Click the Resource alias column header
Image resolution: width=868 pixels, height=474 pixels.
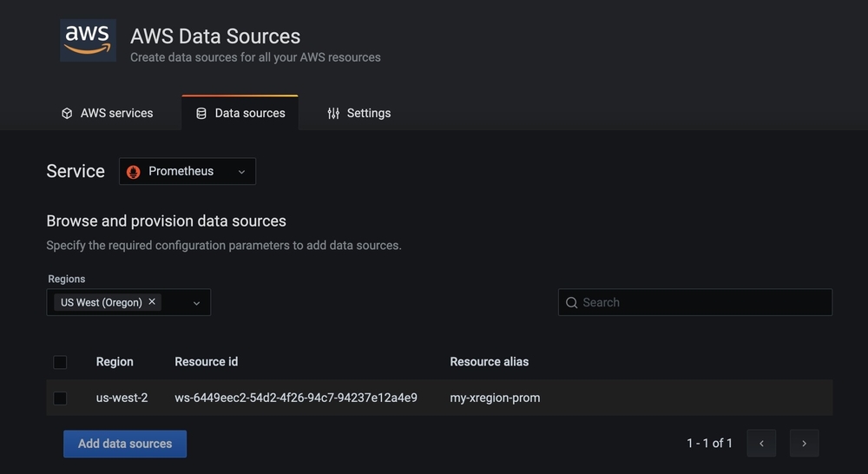(490, 362)
